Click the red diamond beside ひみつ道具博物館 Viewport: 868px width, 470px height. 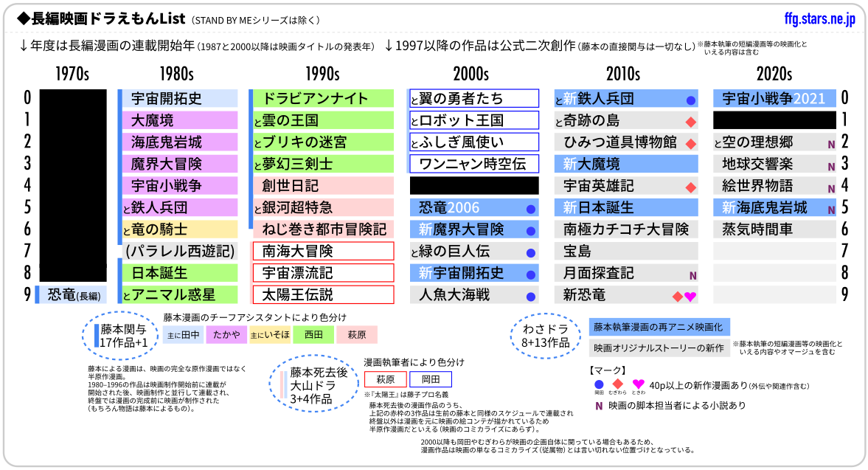[x=690, y=144]
